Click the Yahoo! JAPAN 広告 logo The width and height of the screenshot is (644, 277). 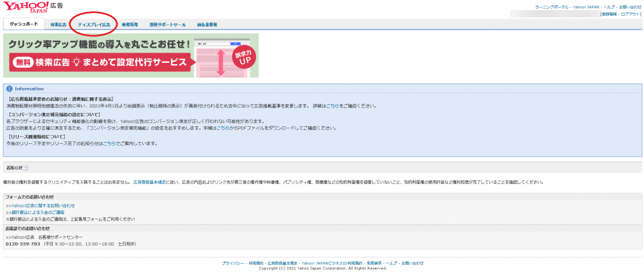[33, 8]
